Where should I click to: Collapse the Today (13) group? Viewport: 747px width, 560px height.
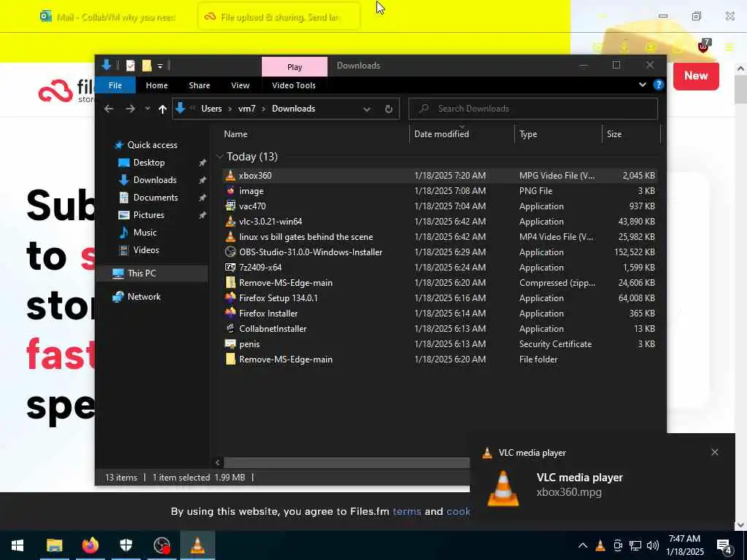coord(220,157)
